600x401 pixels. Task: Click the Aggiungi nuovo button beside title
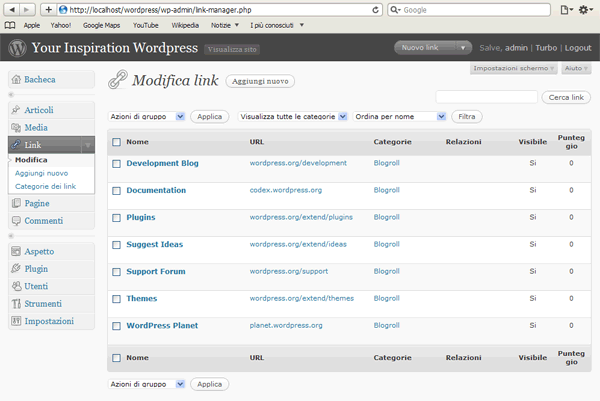260,81
